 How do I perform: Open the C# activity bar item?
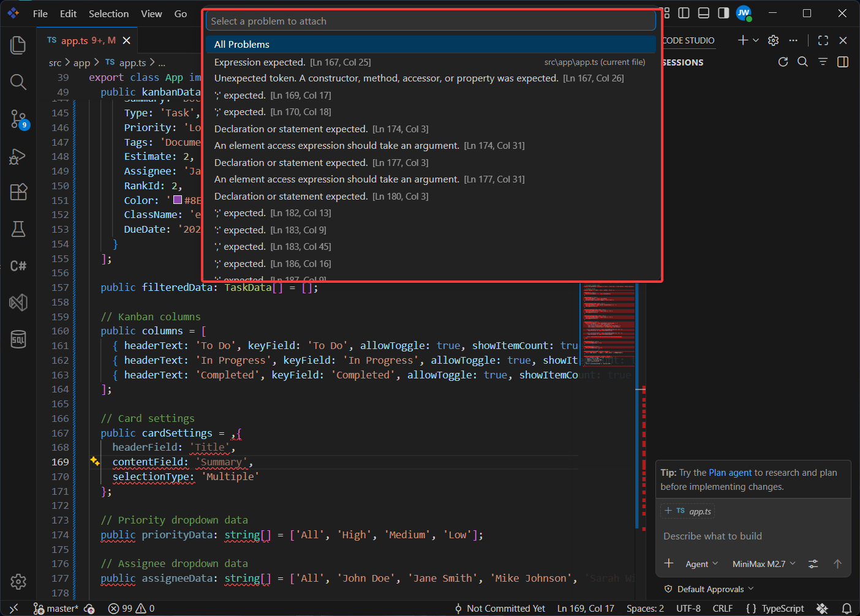click(x=18, y=266)
